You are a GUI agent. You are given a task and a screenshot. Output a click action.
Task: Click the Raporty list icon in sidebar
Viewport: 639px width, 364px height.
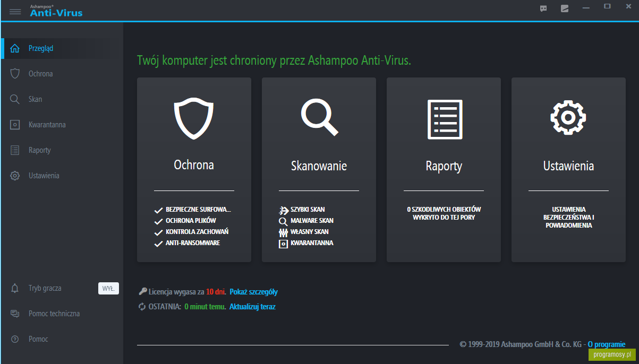click(15, 150)
